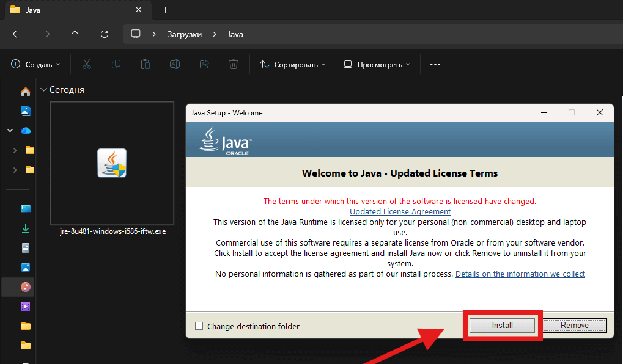
Task: Expand the chevron after Загрузки breadcrumb
Action: point(215,34)
